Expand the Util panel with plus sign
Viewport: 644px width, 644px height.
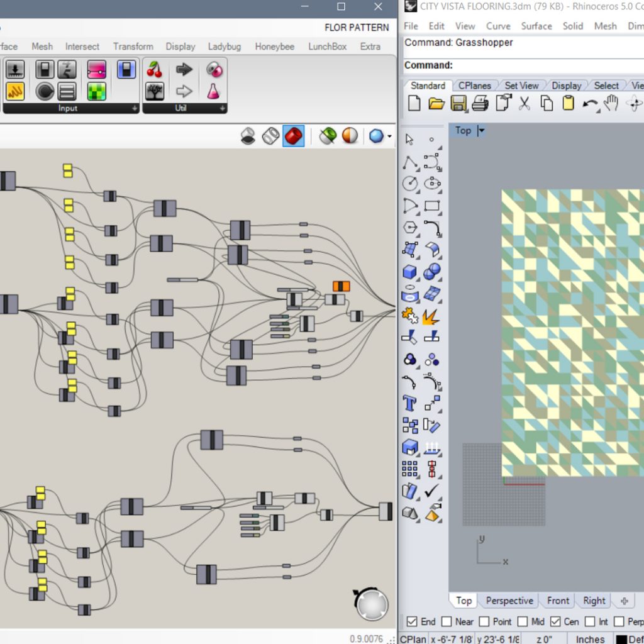222,108
